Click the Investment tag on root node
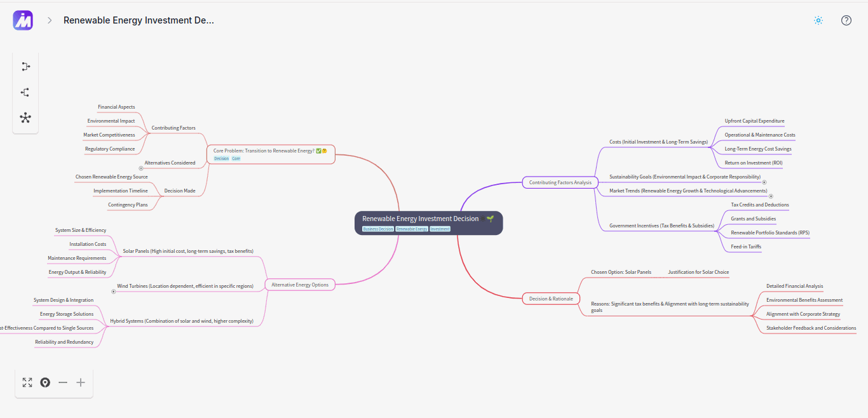The image size is (868, 418). [x=440, y=229]
